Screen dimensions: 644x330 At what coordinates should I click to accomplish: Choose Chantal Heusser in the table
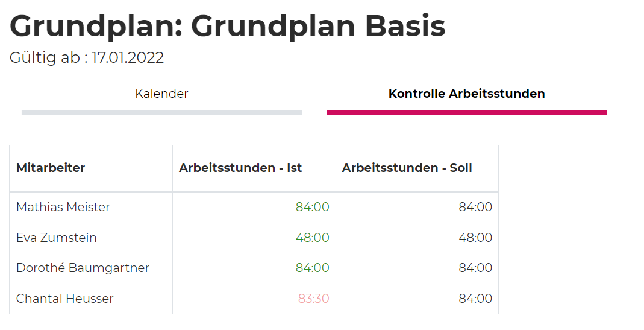pos(65,299)
